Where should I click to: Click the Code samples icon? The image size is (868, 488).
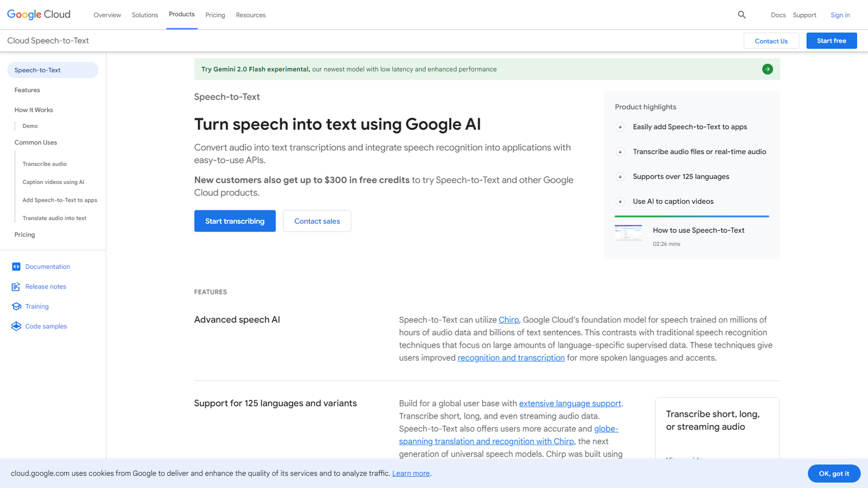(x=16, y=326)
